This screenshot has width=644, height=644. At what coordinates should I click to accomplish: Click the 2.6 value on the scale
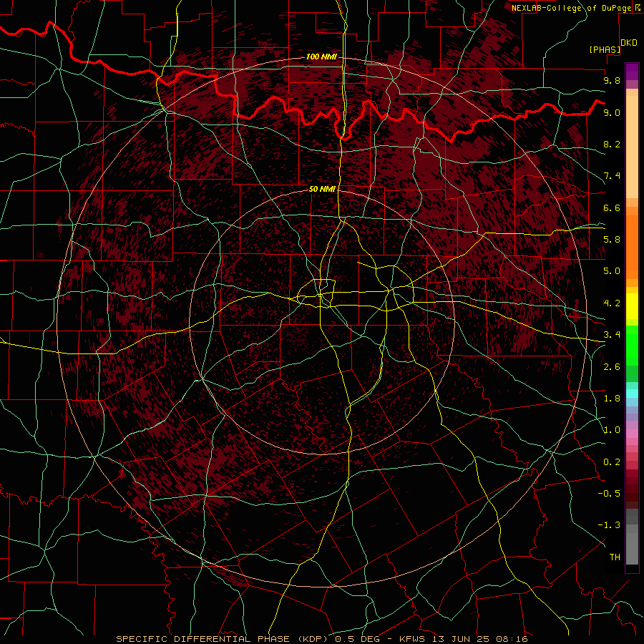(x=612, y=366)
